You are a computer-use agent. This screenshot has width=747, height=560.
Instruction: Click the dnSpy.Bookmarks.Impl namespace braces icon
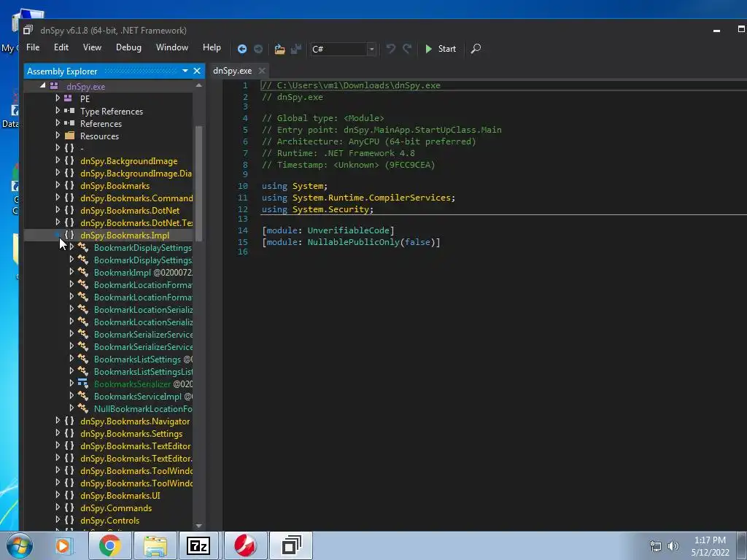point(69,235)
